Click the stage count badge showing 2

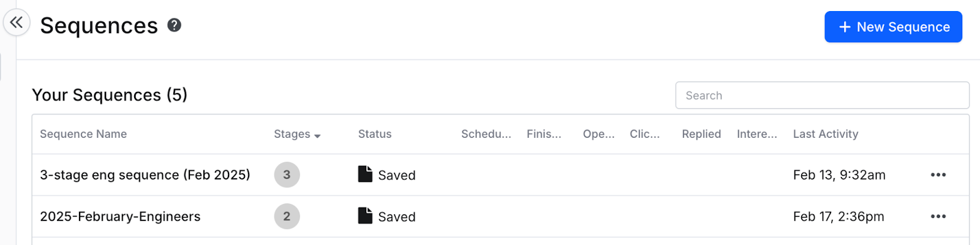pos(287,216)
